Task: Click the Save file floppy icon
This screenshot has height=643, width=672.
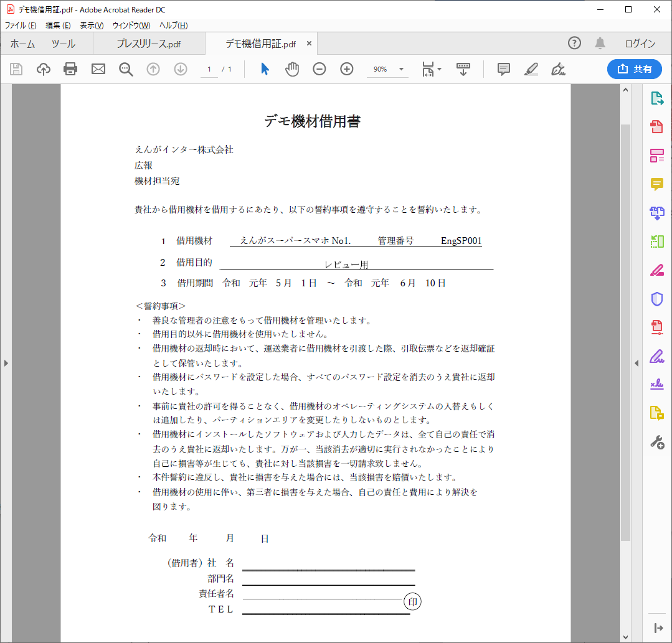Action: [16, 69]
